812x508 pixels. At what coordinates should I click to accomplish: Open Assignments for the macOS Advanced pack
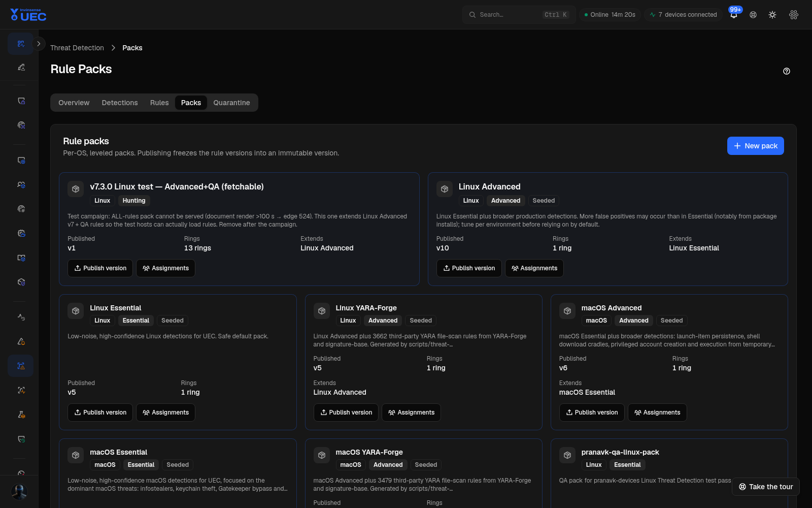657,412
